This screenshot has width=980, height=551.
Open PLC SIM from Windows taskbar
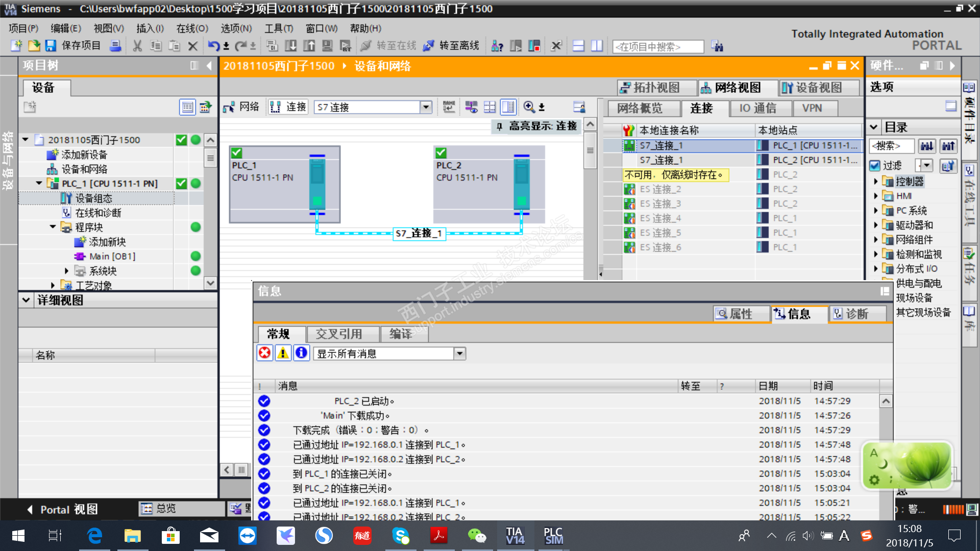pyautogui.click(x=553, y=536)
